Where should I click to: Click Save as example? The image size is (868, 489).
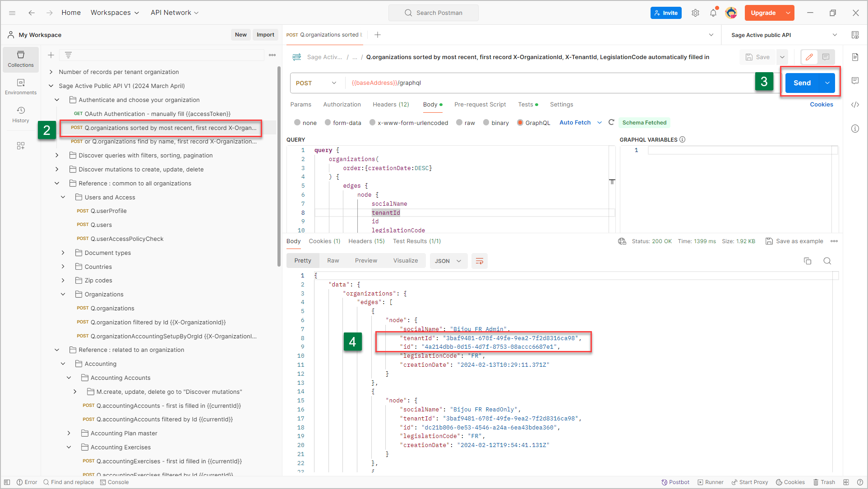[x=794, y=241]
